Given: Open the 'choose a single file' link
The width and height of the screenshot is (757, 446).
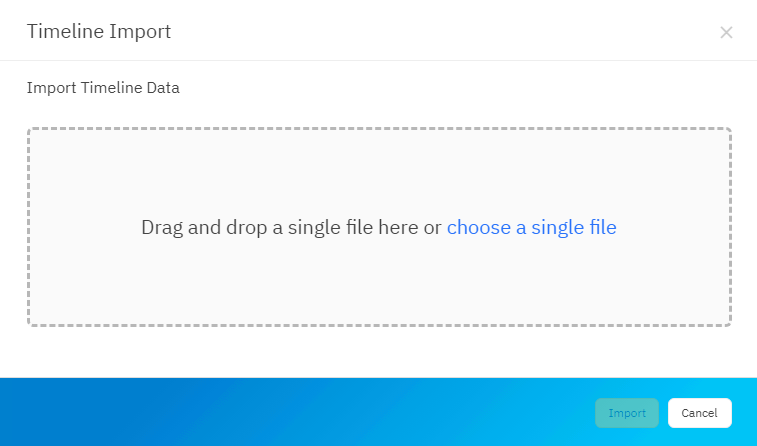Looking at the screenshot, I should click(531, 227).
